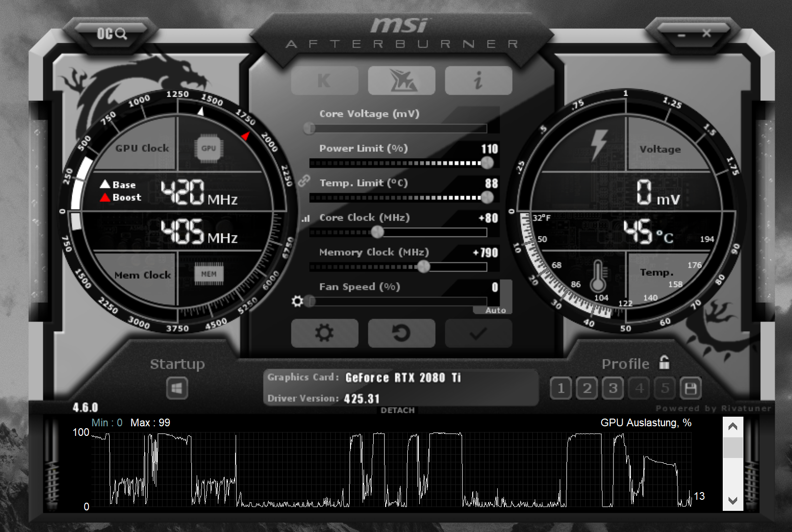The width and height of the screenshot is (792, 532).
Task: Click the Core Clock value +80
Action: pos(488,218)
